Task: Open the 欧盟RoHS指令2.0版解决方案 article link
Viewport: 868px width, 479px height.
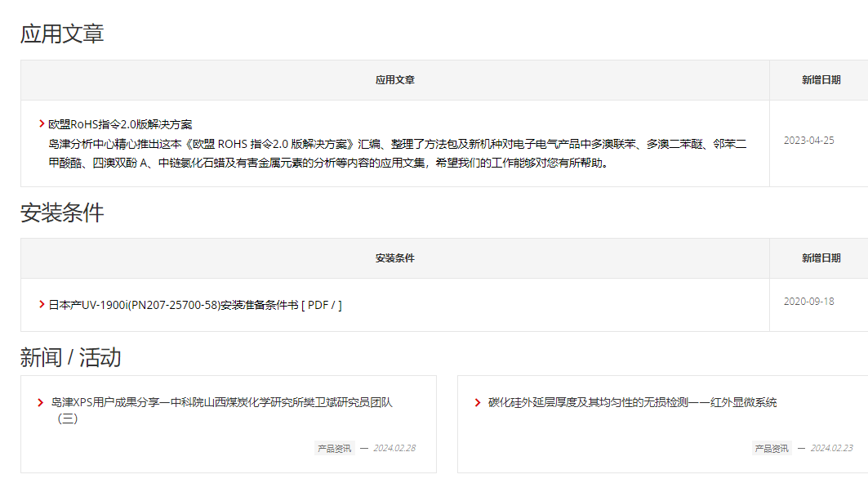Action: click(x=120, y=124)
